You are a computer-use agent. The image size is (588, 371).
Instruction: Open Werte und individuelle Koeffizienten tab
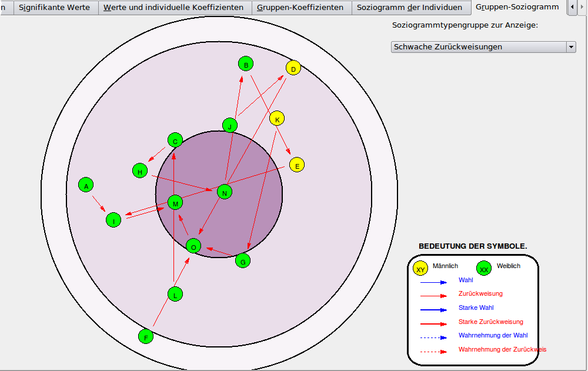[173, 8]
